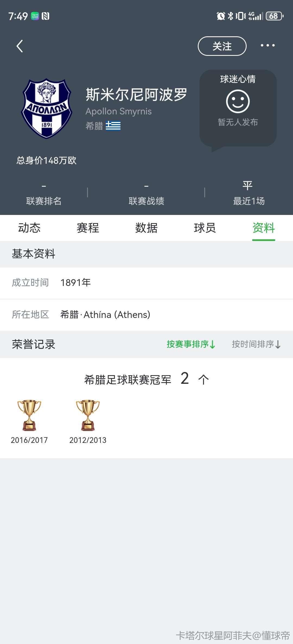Select the 资料 tab

coord(264,228)
